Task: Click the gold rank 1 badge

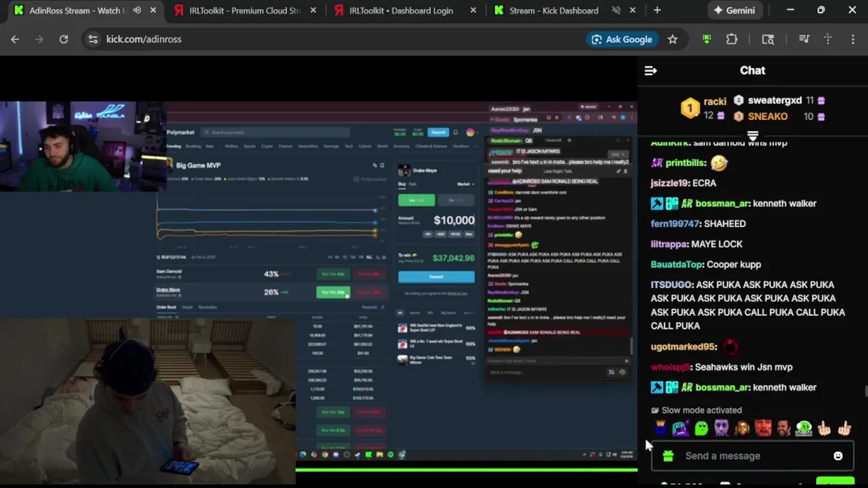Action: pyautogui.click(x=690, y=108)
